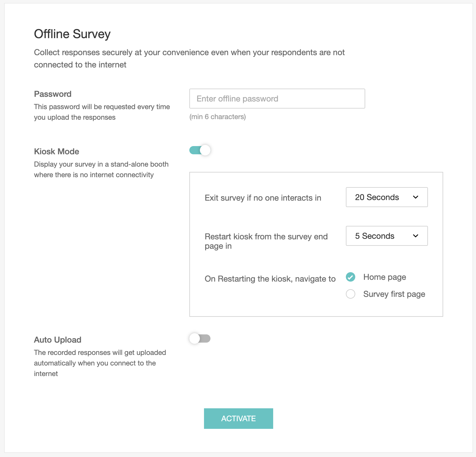Screen dimensions: 476x457
Task: Click the Home page option label
Action: (x=385, y=277)
